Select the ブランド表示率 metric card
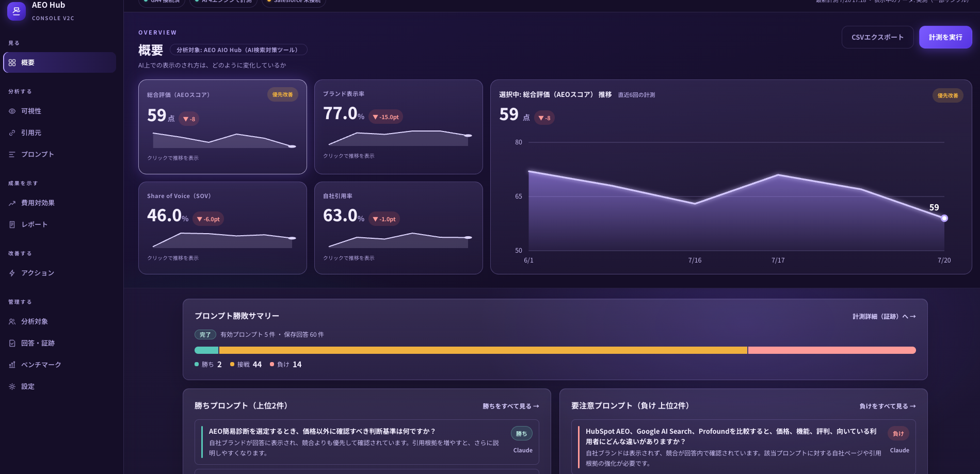This screenshot has width=980, height=474. point(398,127)
